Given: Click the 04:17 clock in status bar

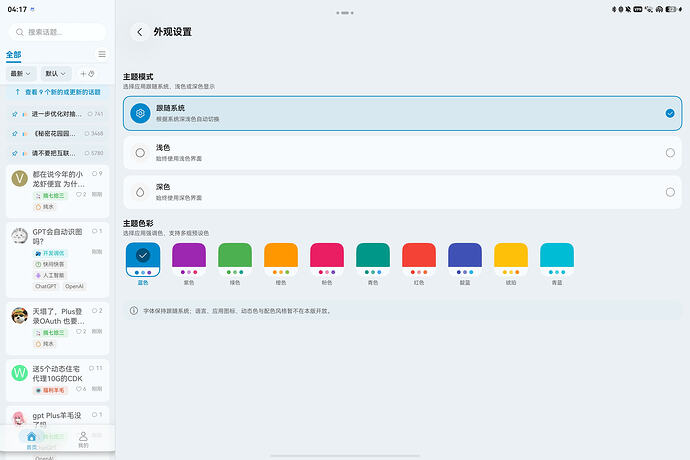Looking at the screenshot, I should click(x=17, y=9).
